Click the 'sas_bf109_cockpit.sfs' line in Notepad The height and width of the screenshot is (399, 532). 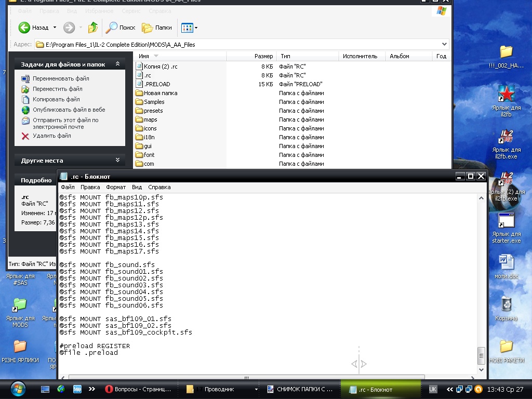pos(126,332)
